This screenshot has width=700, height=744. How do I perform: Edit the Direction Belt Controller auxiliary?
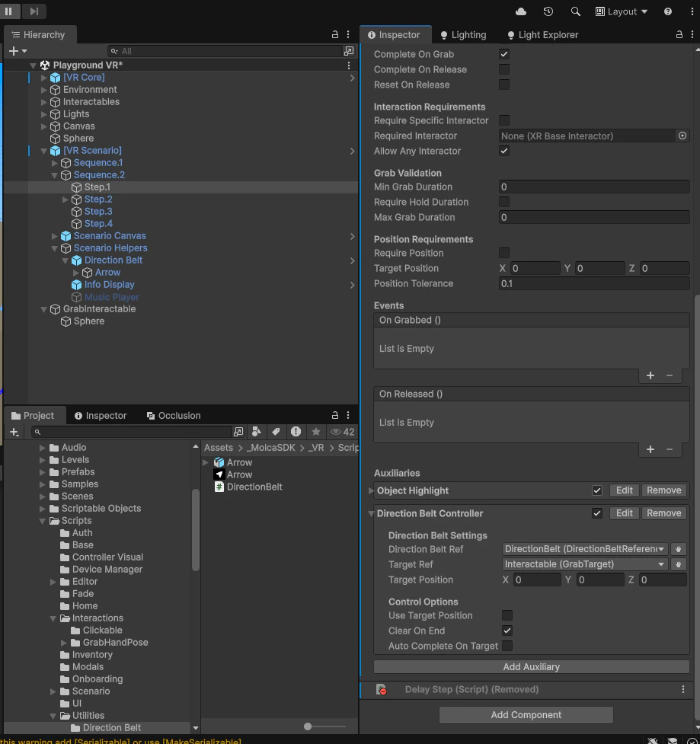(624, 513)
